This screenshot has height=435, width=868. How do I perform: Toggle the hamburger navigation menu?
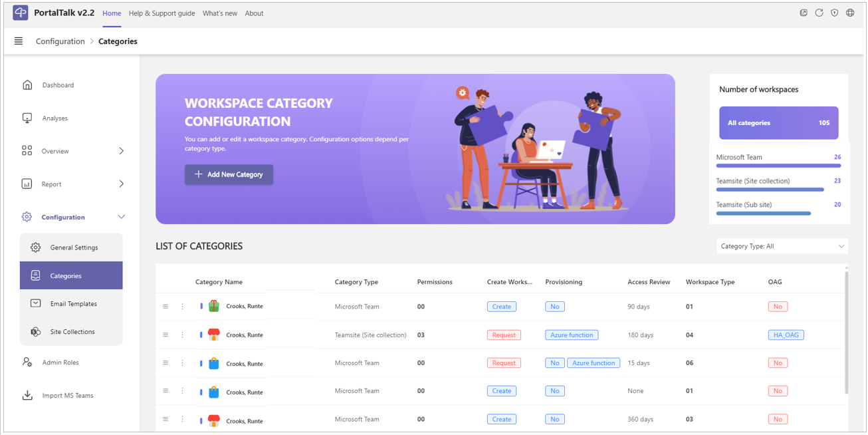tap(19, 41)
